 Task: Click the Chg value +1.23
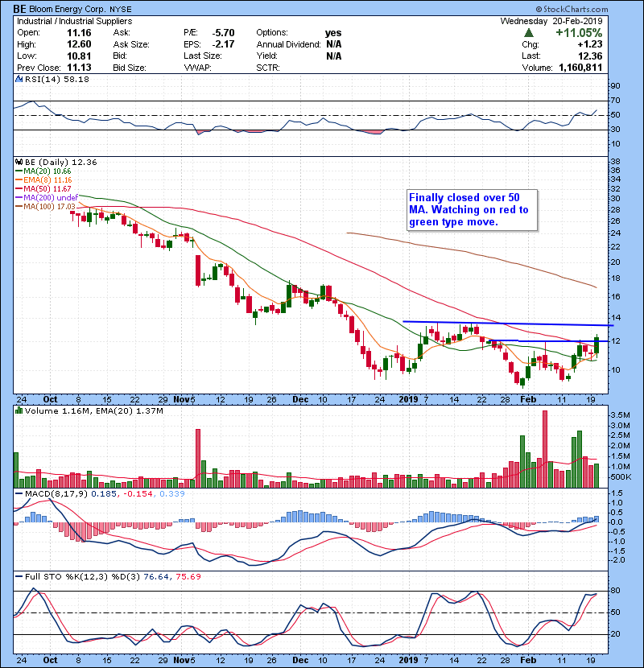point(590,44)
